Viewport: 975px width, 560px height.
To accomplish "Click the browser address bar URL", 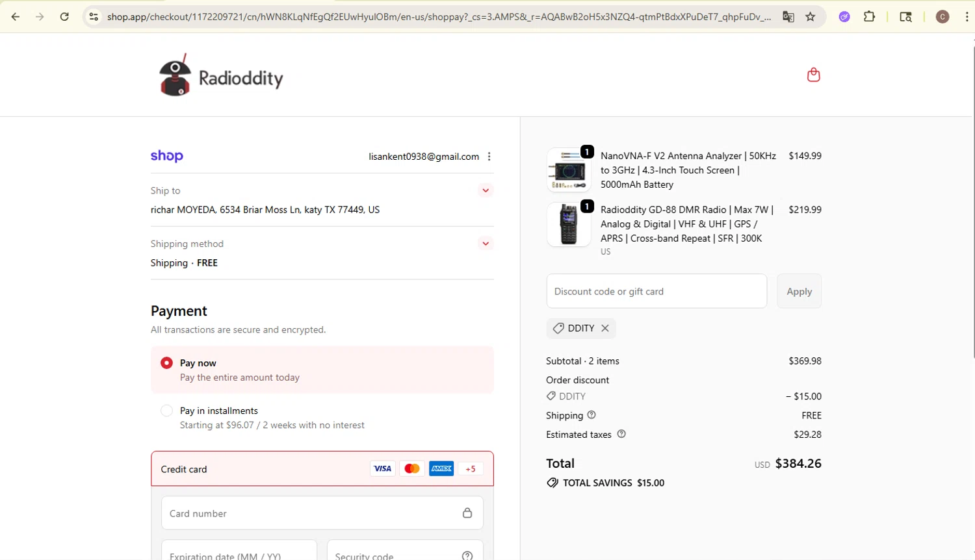I will [x=439, y=17].
